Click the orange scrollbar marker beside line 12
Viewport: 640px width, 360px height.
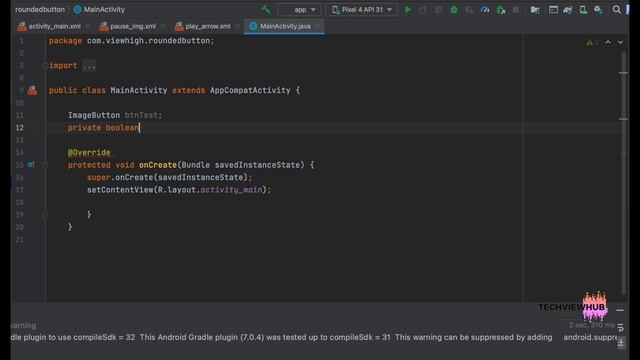[623, 119]
